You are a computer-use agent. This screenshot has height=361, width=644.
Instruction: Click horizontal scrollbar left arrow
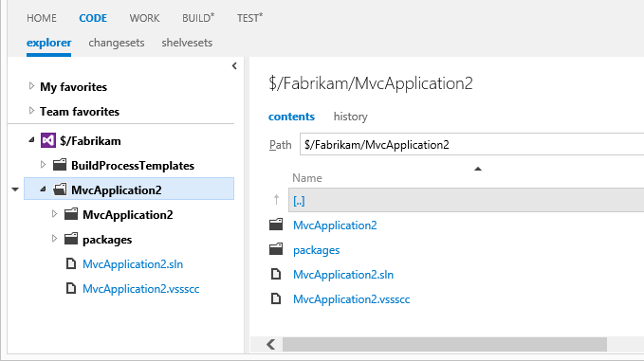271,344
